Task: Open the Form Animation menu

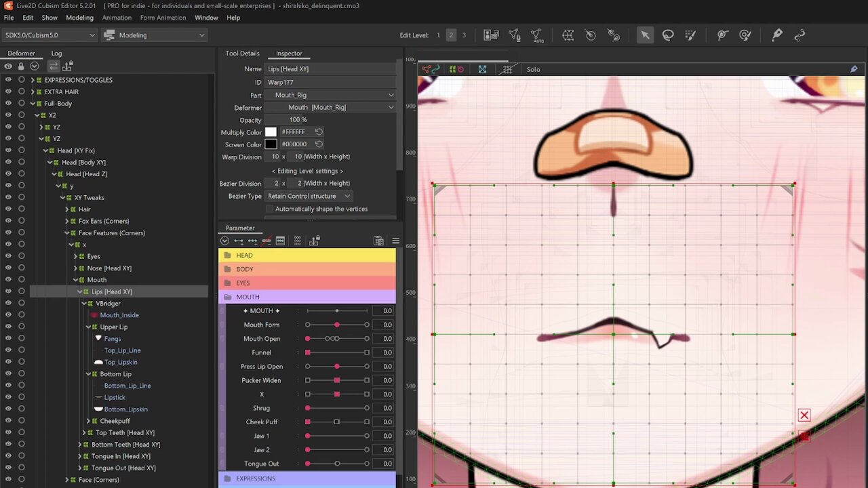Action: click(x=163, y=18)
